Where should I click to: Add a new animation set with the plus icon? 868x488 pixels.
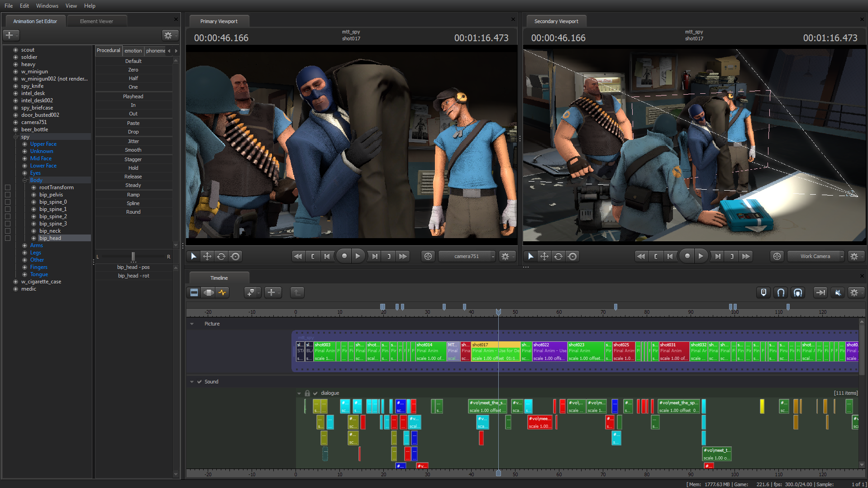(x=10, y=35)
